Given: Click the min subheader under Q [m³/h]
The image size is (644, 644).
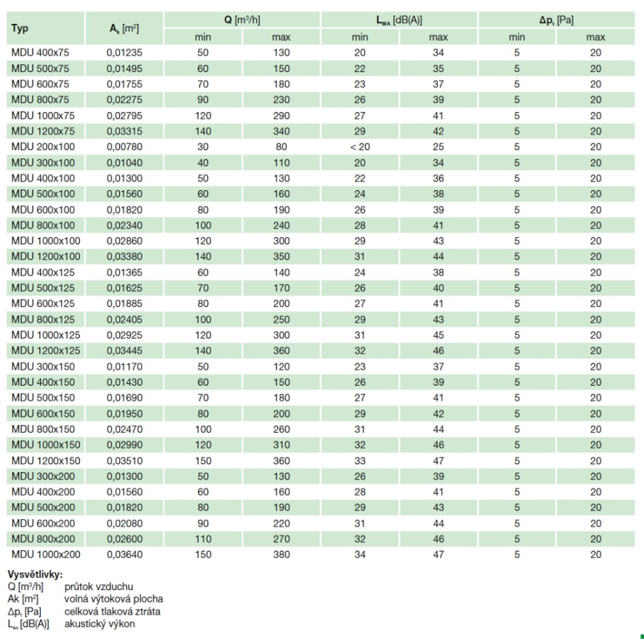Looking at the screenshot, I should 203,38.
